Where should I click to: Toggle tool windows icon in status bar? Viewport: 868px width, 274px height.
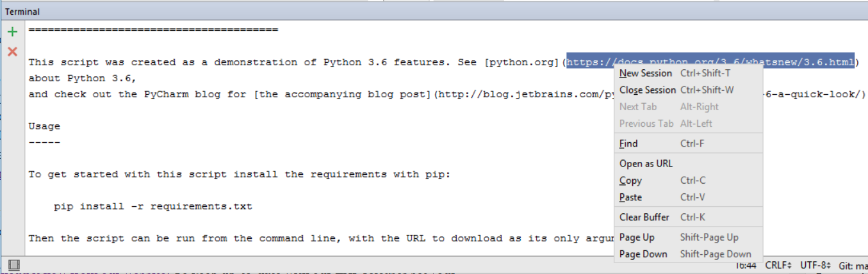point(14,264)
